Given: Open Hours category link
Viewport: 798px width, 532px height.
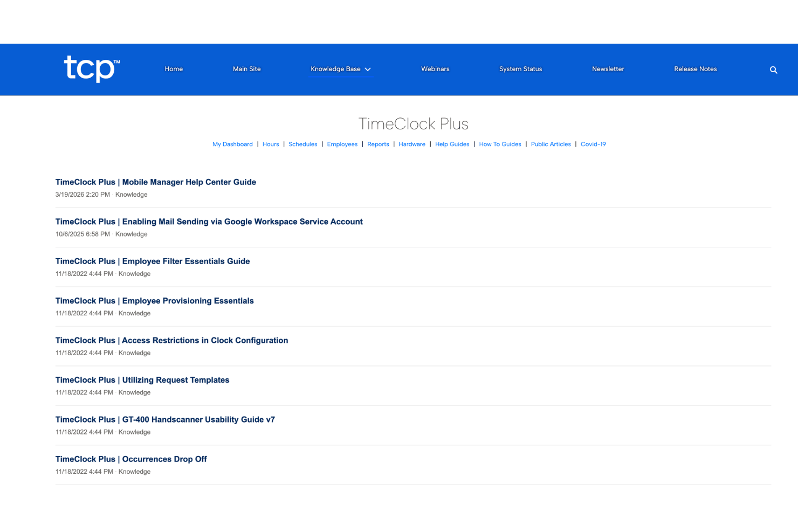Looking at the screenshot, I should [271, 144].
